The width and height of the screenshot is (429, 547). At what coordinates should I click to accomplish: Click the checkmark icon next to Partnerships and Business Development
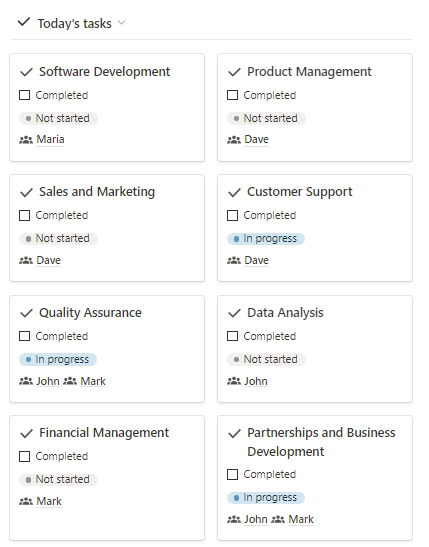[234, 434]
